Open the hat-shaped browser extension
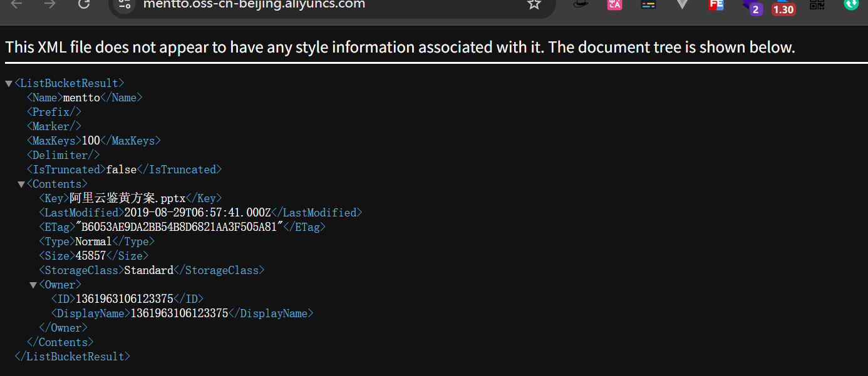This screenshot has height=376, width=868. (x=582, y=4)
